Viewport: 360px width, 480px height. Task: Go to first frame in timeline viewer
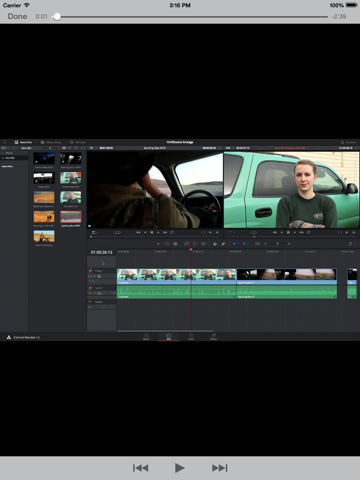coord(275,232)
